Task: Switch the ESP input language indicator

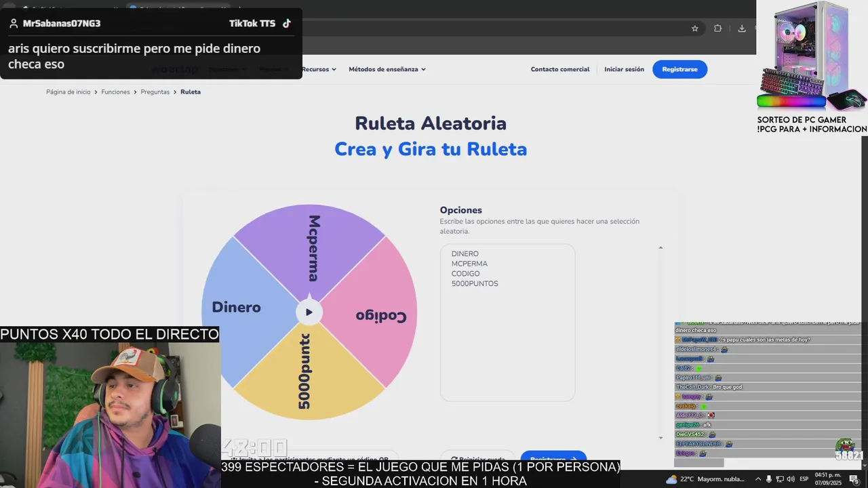Action: click(804, 479)
